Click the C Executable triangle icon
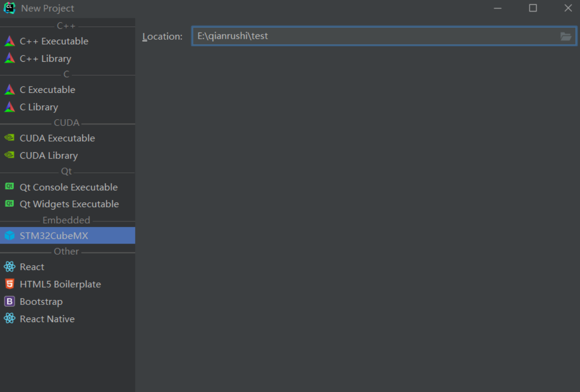 click(x=10, y=90)
